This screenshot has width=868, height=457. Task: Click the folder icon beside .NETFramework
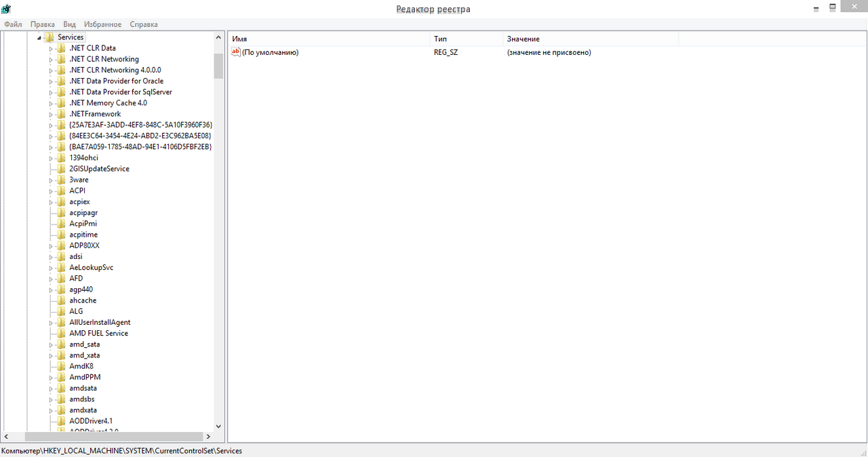click(x=62, y=114)
